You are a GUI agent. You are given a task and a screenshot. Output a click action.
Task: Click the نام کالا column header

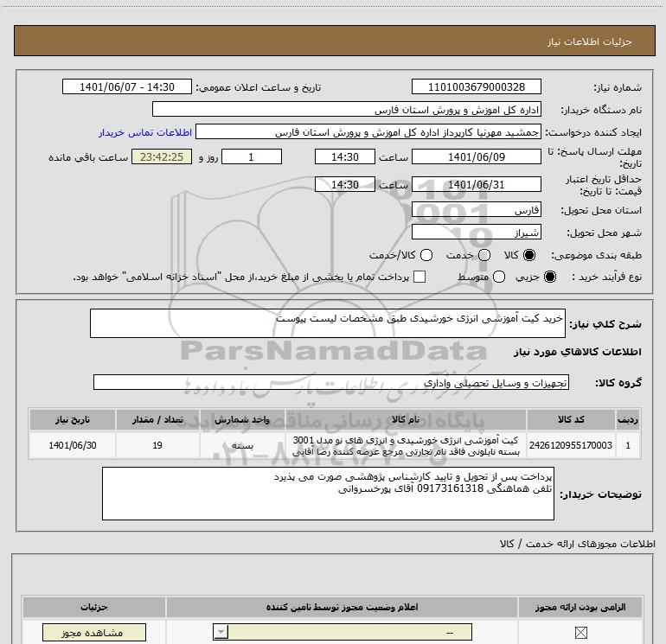406,419
